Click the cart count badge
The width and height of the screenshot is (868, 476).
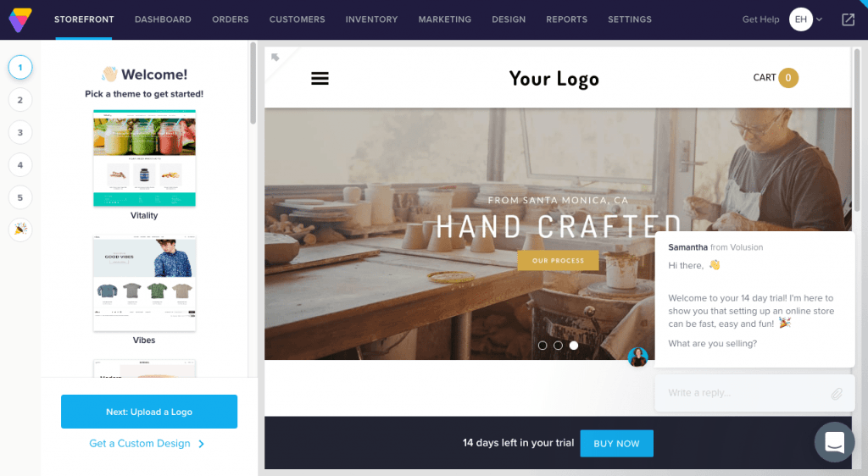[787, 78]
